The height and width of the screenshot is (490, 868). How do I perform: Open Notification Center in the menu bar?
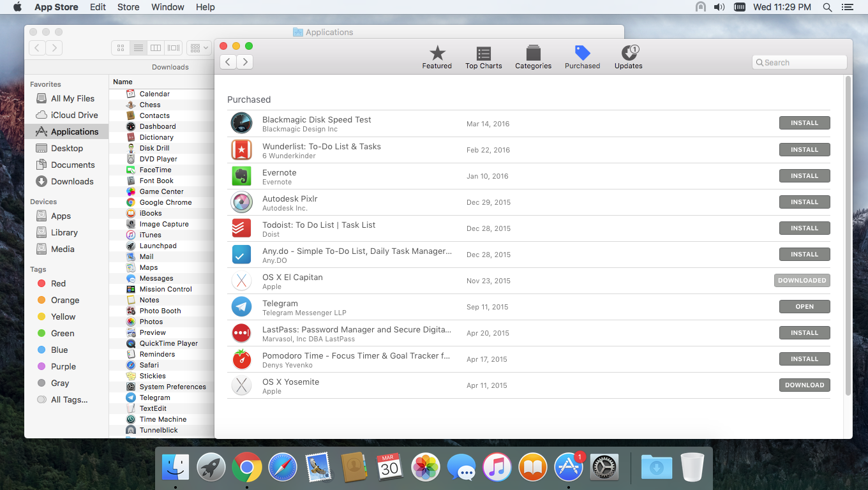click(x=848, y=7)
